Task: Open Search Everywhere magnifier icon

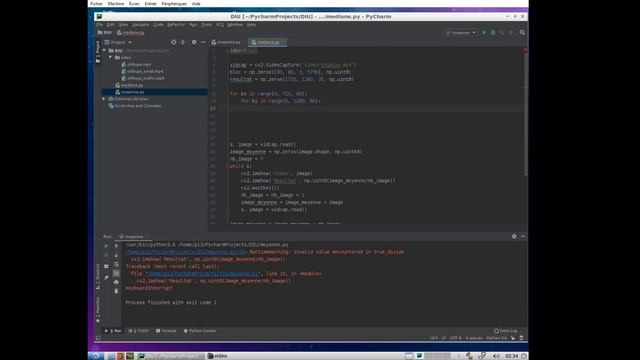Action: pos(522,33)
